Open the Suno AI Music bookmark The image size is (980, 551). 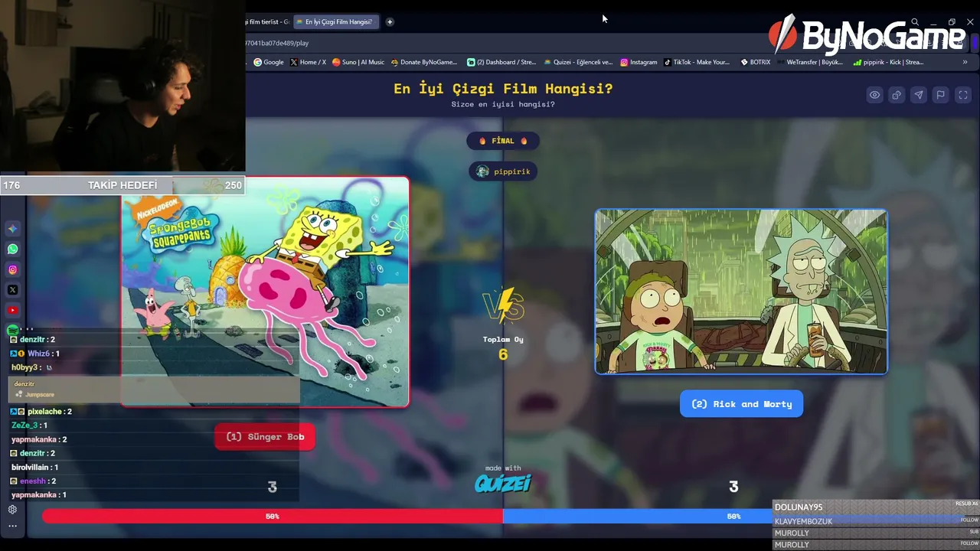tap(358, 62)
